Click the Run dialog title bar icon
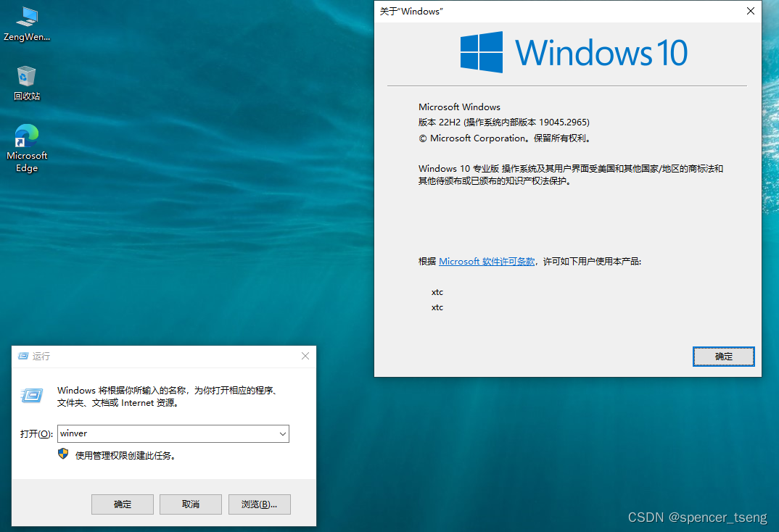This screenshot has height=532, width=779. click(23, 356)
